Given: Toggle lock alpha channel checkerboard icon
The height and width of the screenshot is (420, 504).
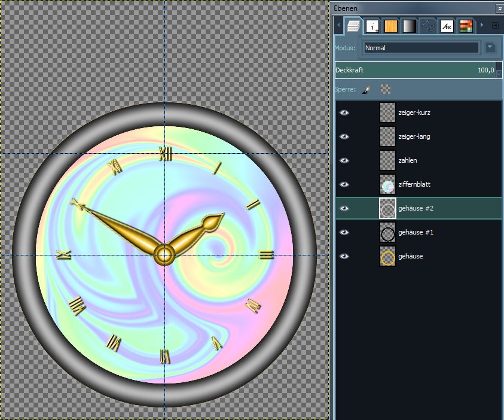Looking at the screenshot, I should click(x=386, y=90).
